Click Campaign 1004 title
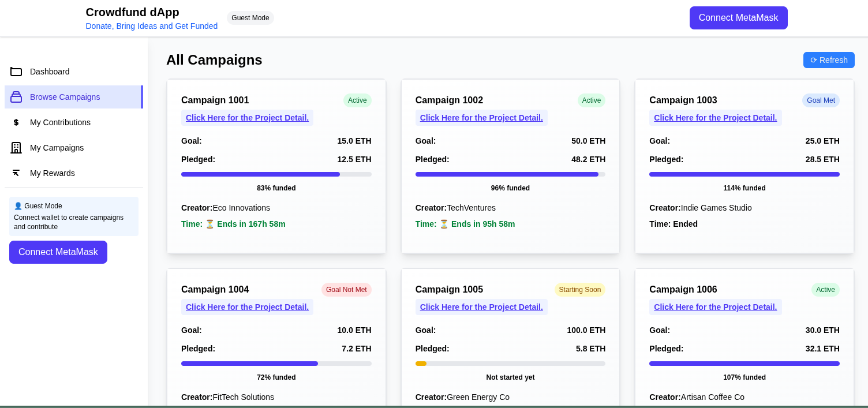Screen dimensions: 868x408 coord(215,290)
